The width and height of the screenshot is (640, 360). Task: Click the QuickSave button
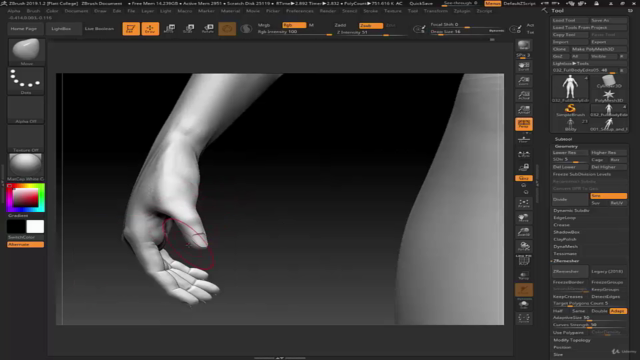(x=421, y=3)
